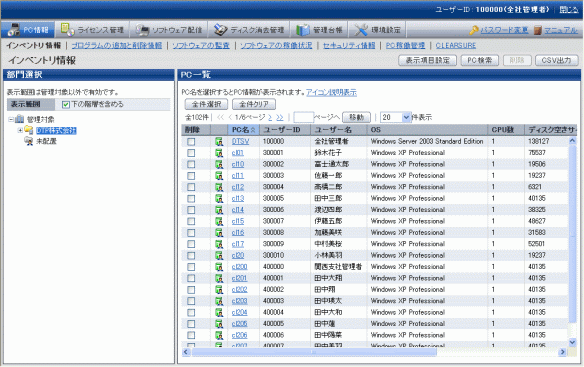This screenshot has width=584, height=367.
Task: Click the PC status icon beside cl14
Action: (219, 210)
